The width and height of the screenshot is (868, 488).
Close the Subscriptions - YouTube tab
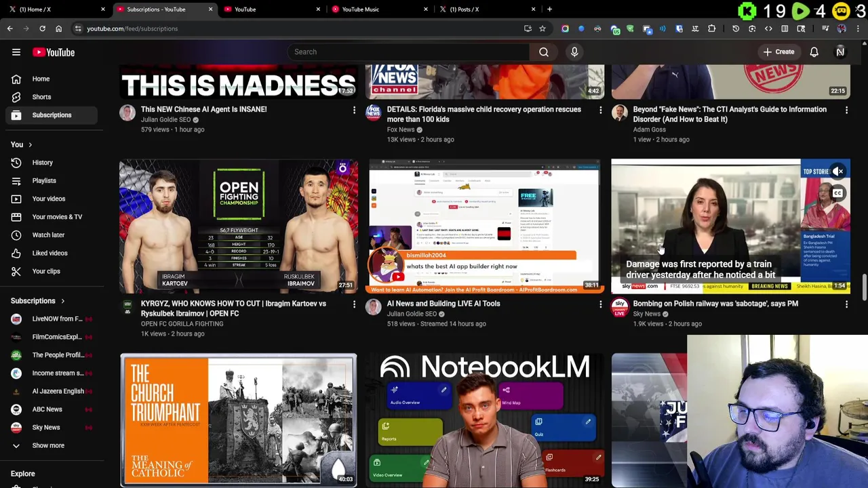point(210,9)
